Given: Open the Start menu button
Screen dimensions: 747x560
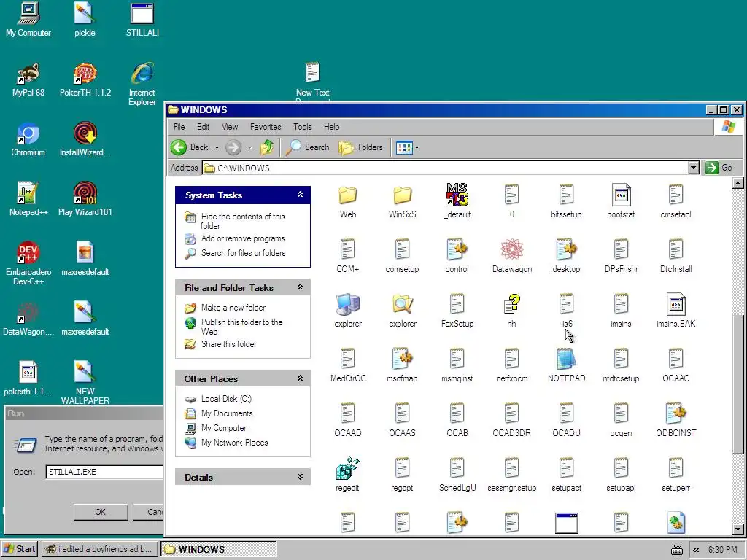Looking at the screenshot, I should click(20, 549).
